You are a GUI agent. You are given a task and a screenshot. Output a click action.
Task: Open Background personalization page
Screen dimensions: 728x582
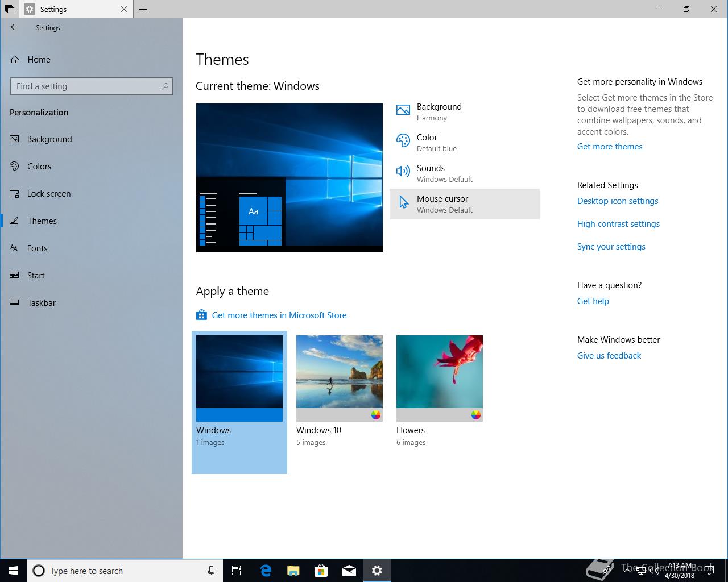point(91,139)
